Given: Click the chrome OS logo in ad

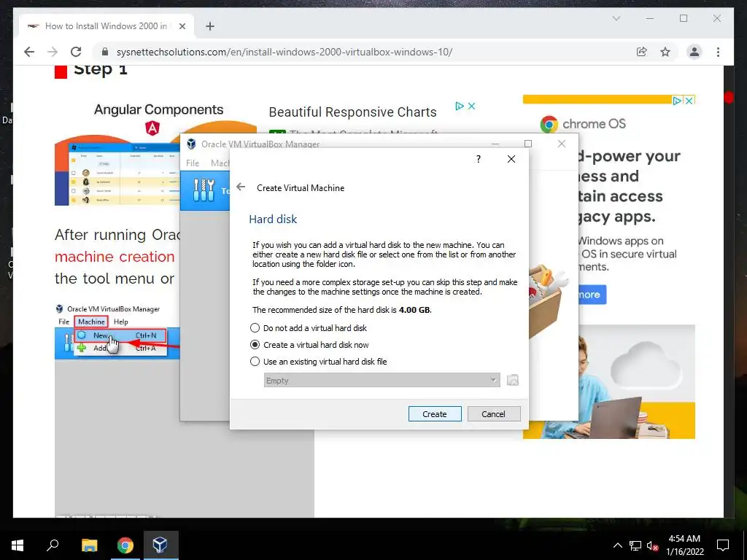Looking at the screenshot, I should point(549,124).
